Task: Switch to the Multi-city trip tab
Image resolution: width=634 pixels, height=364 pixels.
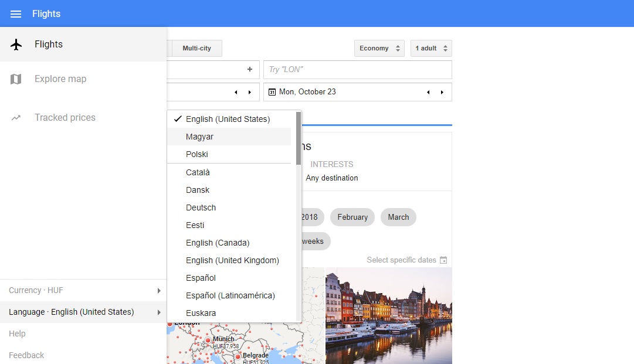Action: [196, 48]
